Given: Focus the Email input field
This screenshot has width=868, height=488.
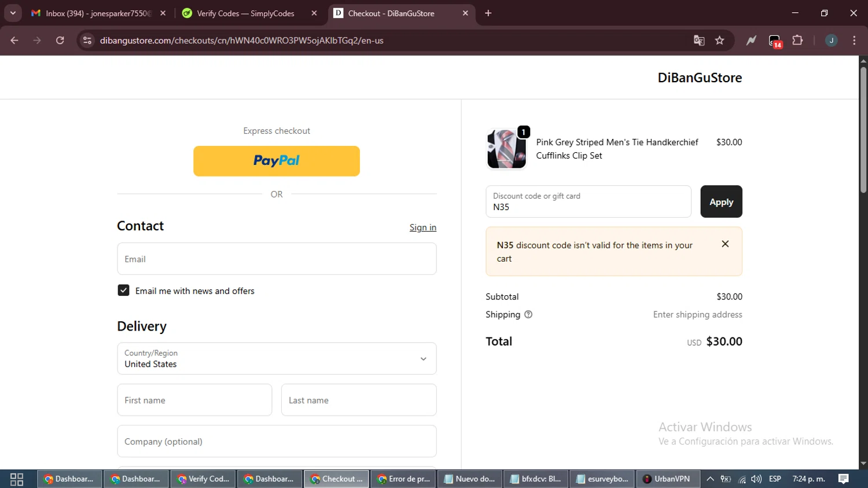Looking at the screenshot, I should 277,259.
